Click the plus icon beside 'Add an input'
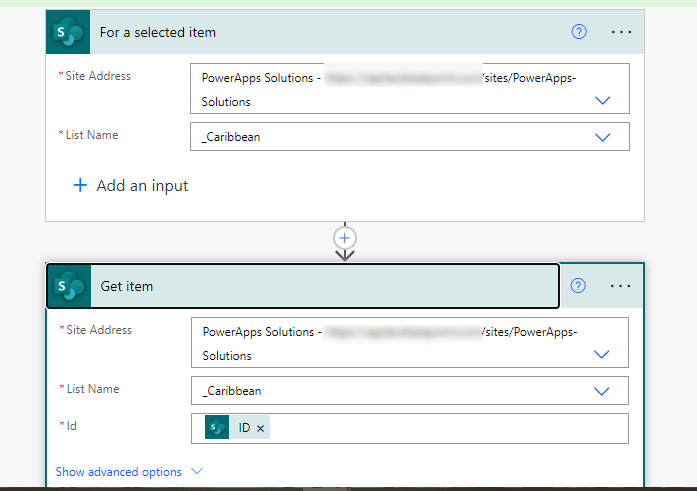This screenshot has width=697, height=491. 80,185
